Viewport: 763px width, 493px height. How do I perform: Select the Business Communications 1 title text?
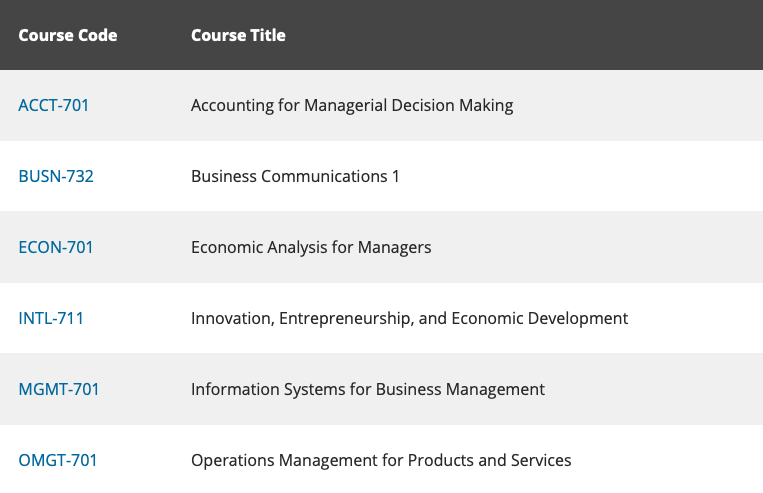(x=295, y=176)
